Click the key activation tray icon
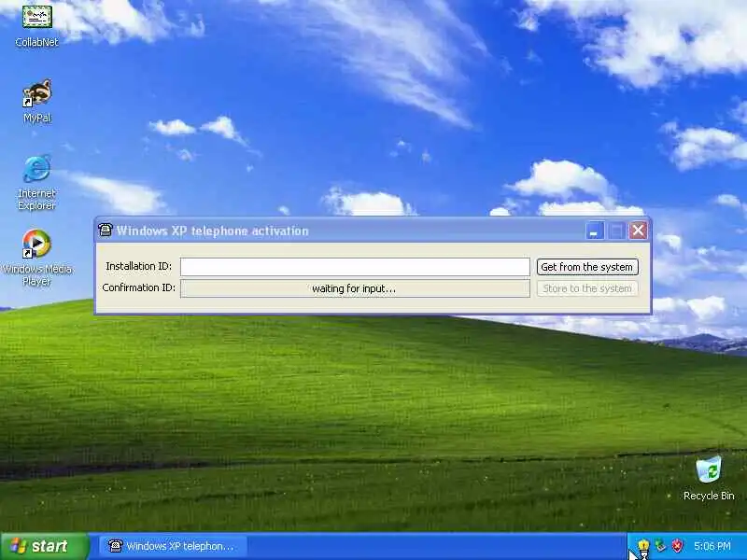This screenshot has height=560, width=747. 643,546
